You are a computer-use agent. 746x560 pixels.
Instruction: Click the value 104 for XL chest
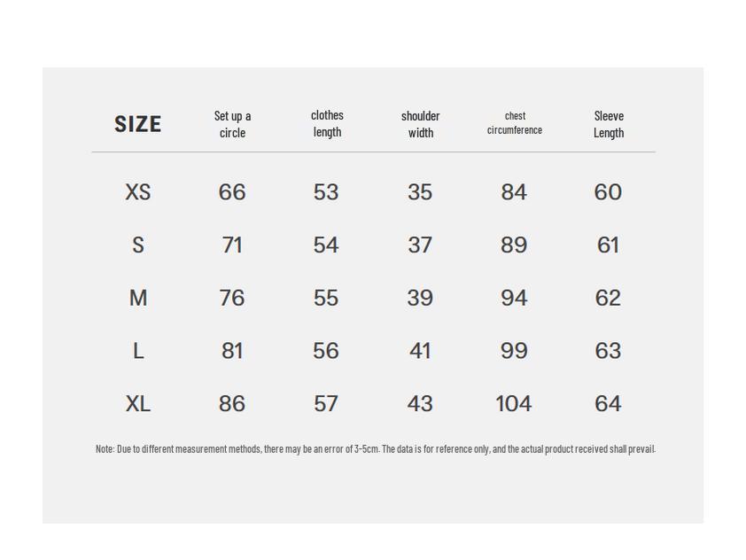click(x=513, y=404)
